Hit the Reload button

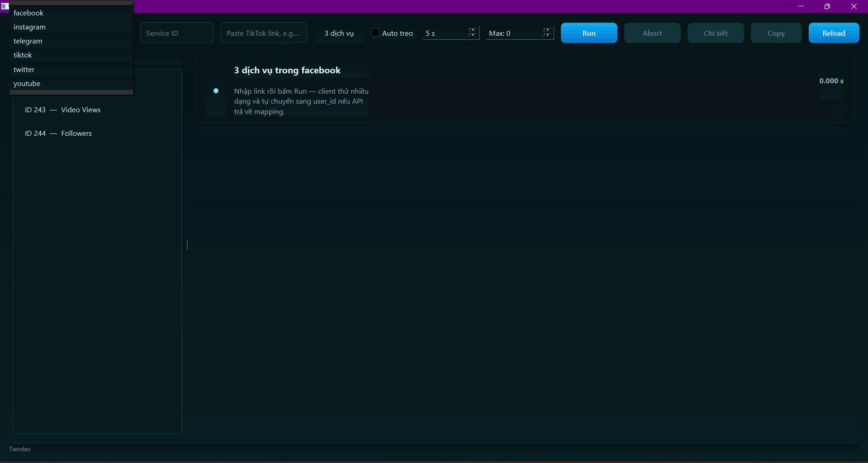[x=833, y=33]
